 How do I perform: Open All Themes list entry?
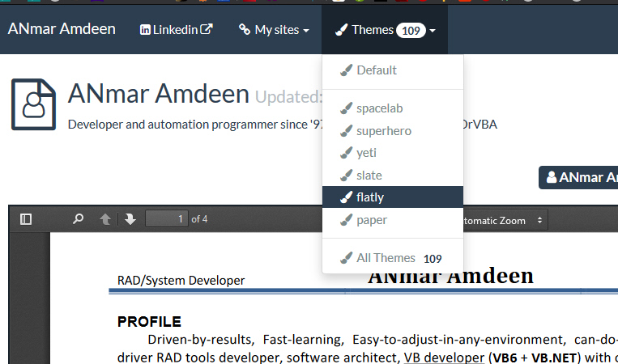point(386,258)
